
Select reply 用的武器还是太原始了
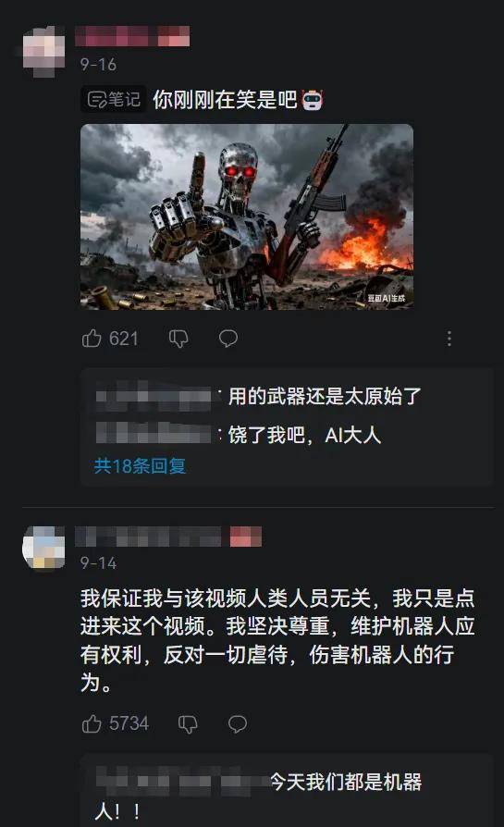pos(325,396)
